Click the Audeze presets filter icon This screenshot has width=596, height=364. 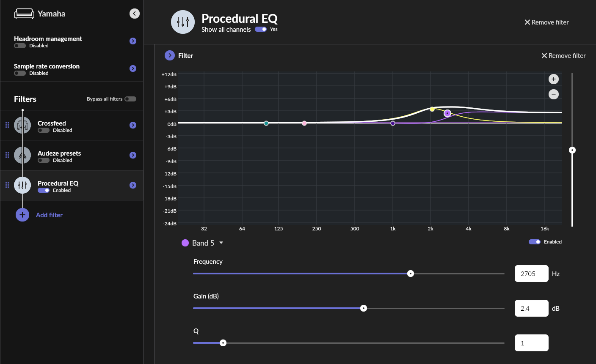[22, 155]
